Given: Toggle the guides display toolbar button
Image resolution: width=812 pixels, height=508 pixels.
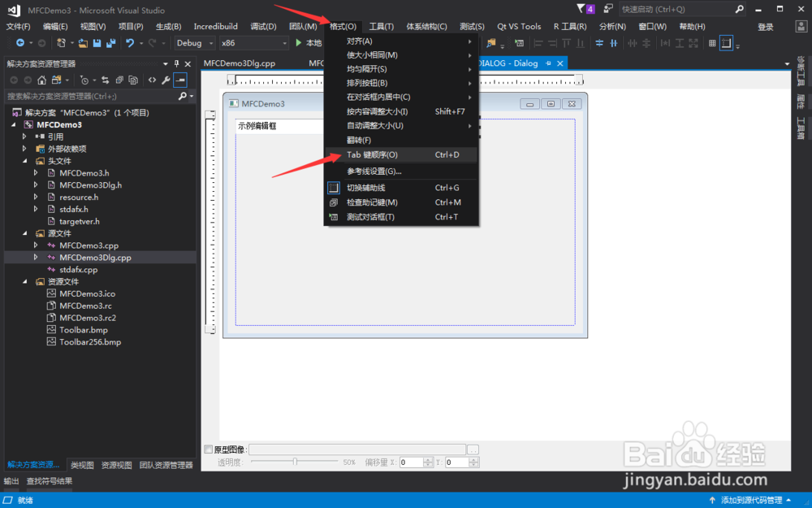Looking at the screenshot, I should [727, 43].
